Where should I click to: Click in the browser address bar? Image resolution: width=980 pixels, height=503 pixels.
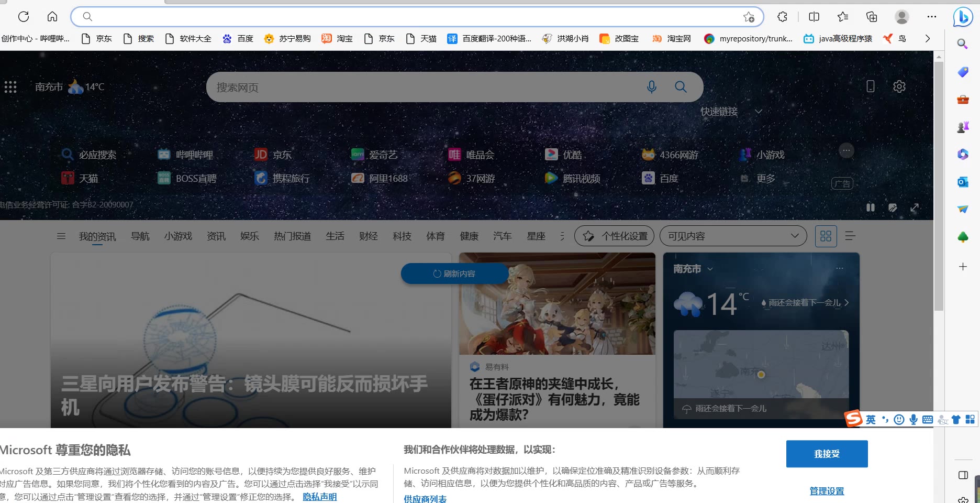417,17
